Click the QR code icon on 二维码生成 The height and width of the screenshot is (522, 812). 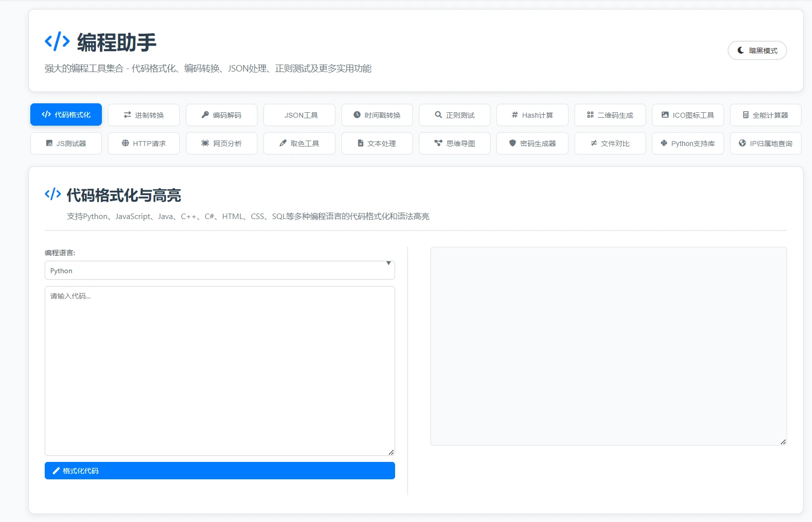tap(590, 115)
